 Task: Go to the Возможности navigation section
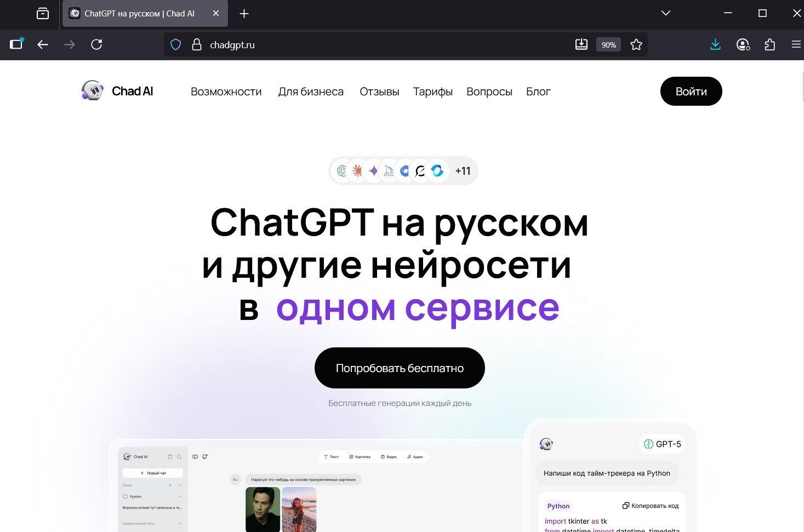pyautogui.click(x=226, y=91)
